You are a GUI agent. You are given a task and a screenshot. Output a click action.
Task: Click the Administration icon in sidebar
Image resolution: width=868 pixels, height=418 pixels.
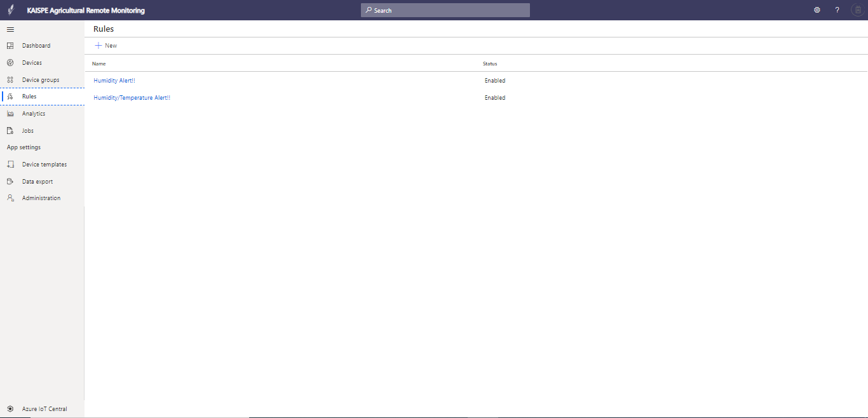point(10,198)
